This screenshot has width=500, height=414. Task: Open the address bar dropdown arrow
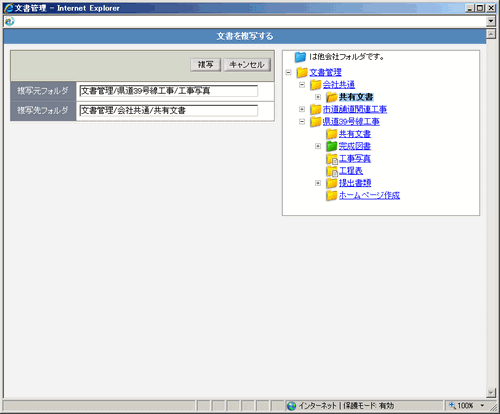[x=491, y=21]
